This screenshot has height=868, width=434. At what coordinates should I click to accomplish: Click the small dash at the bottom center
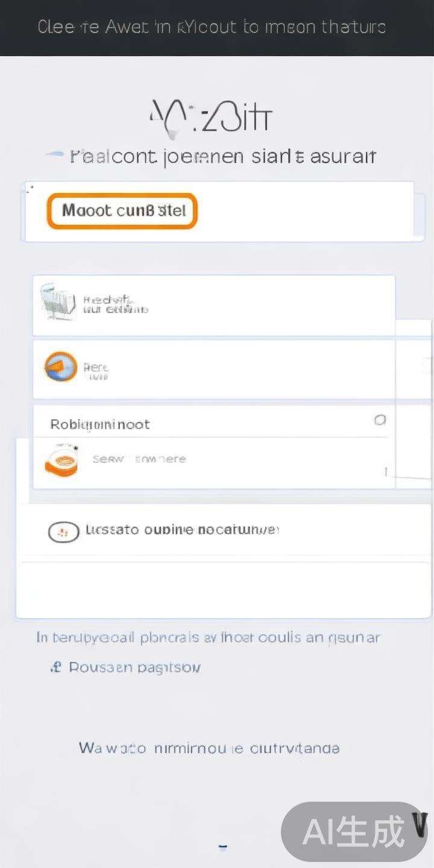(x=222, y=846)
